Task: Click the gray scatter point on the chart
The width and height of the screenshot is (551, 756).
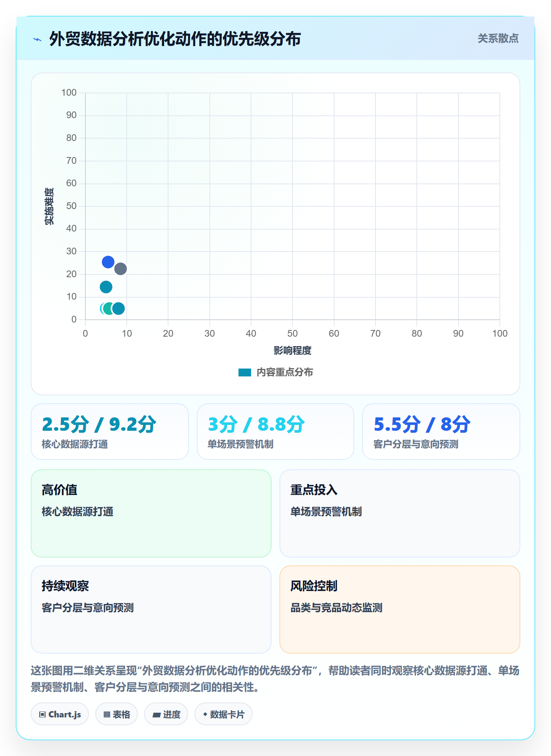Action: (x=120, y=269)
